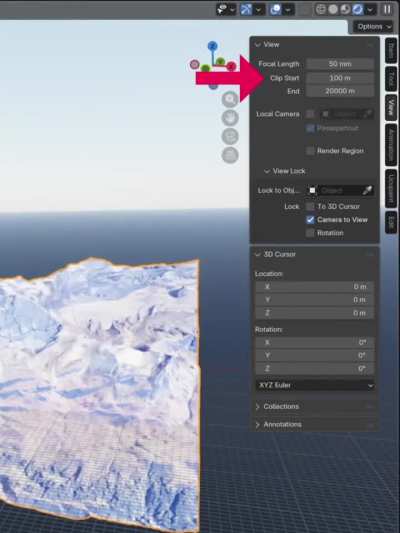This screenshot has height=533, width=400.
Task: Switch to the Item sidebar tab
Action: [x=391, y=50]
